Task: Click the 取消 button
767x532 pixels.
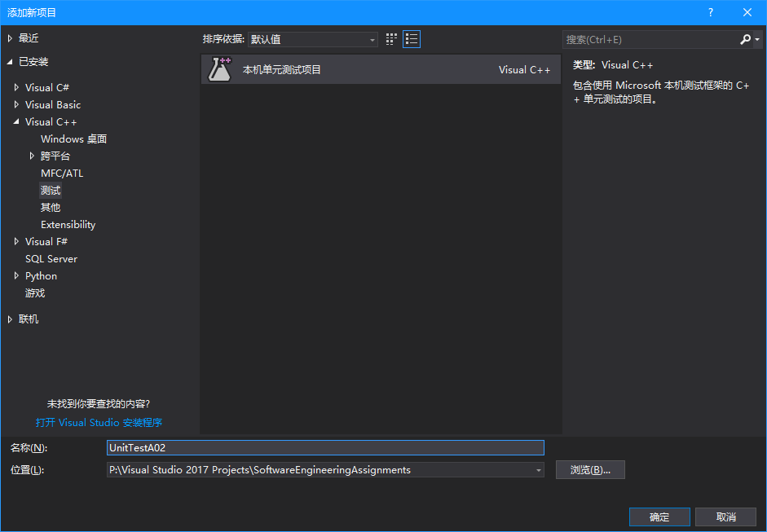Action: point(726,517)
